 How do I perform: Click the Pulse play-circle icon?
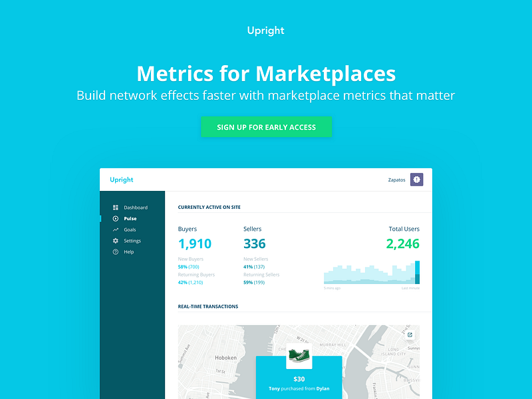115,219
